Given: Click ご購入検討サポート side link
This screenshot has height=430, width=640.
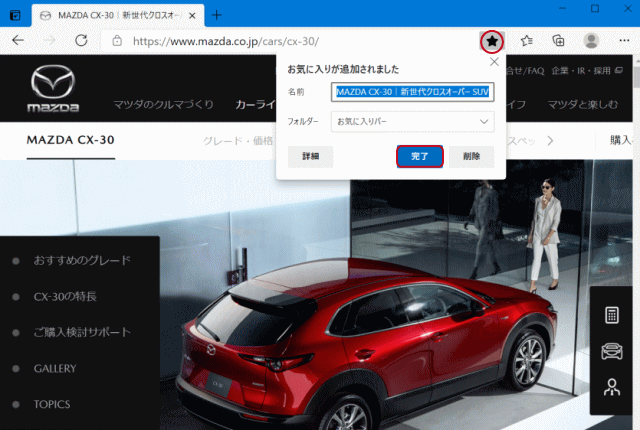Looking at the screenshot, I should [82, 332].
